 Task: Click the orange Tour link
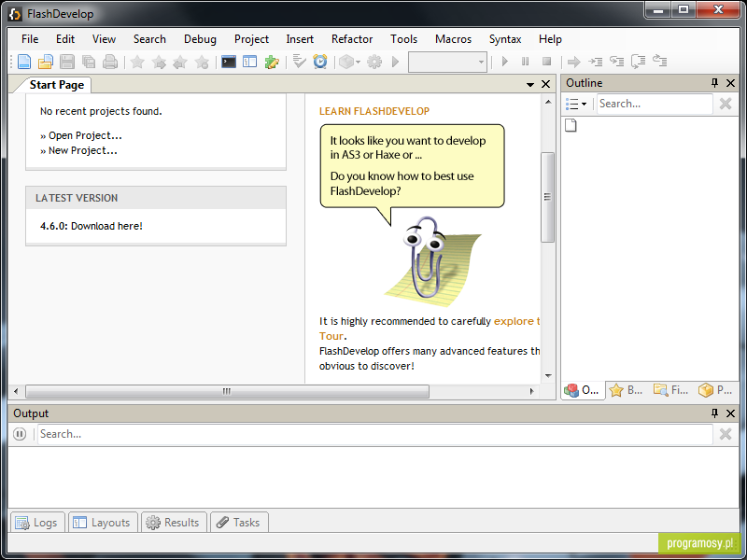click(331, 336)
